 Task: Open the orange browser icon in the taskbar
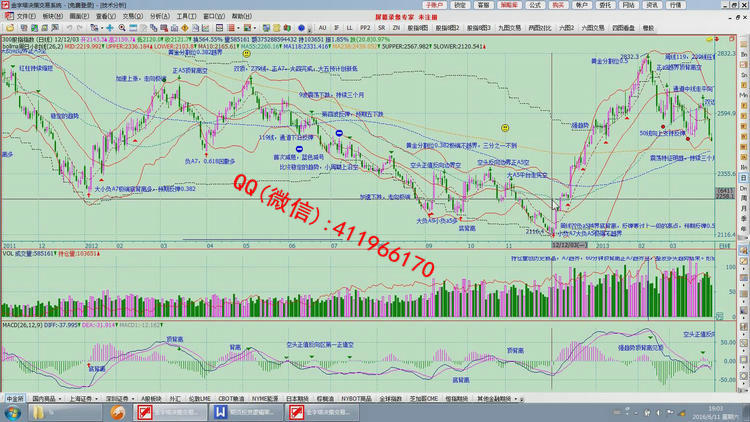click(118, 412)
